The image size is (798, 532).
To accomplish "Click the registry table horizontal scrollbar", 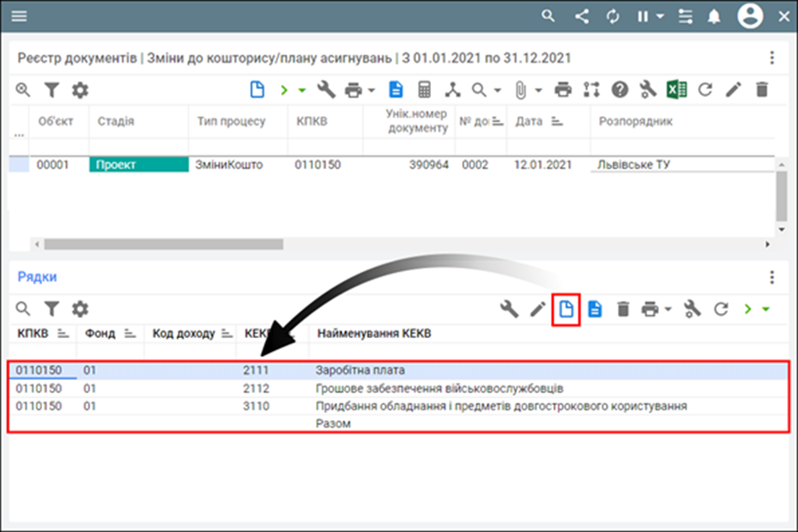I will 163,244.
